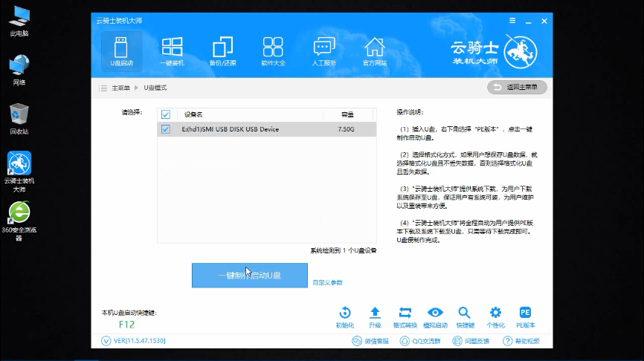This screenshot has height=361, width=644.
Task: Click the 一键制作启动U盘 button
Action: click(x=250, y=276)
